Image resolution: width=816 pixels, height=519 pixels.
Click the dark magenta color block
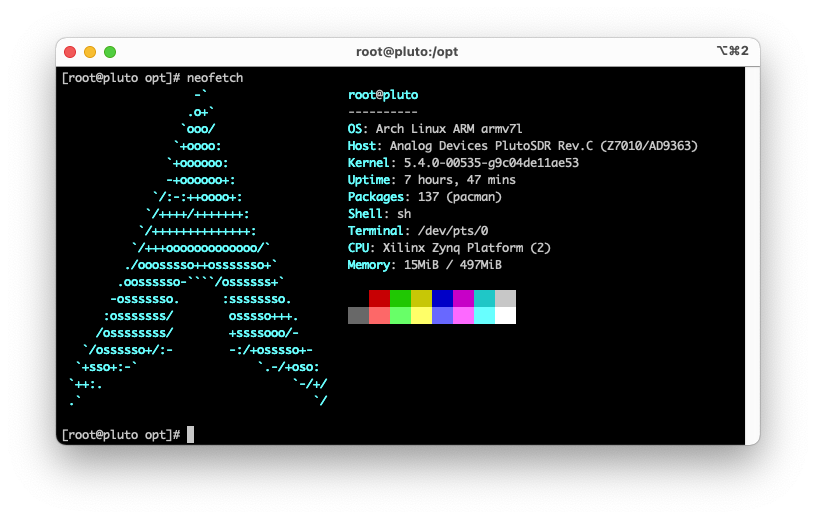click(x=463, y=298)
